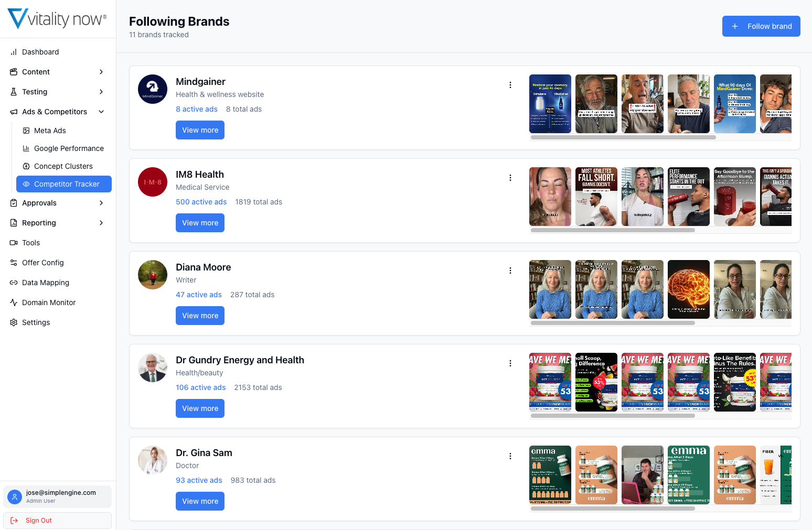
Task: Click the plus icon in Follow brand
Action: (735, 26)
